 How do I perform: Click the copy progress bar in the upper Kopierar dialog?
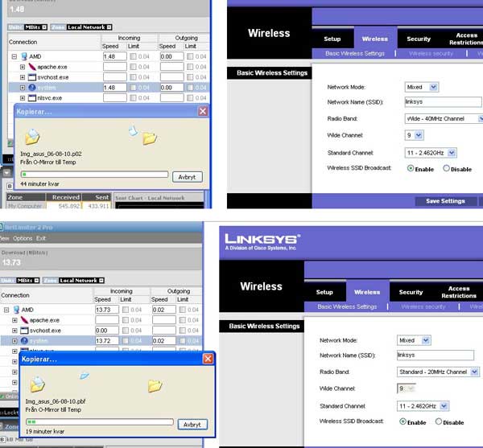coord(94,175)
